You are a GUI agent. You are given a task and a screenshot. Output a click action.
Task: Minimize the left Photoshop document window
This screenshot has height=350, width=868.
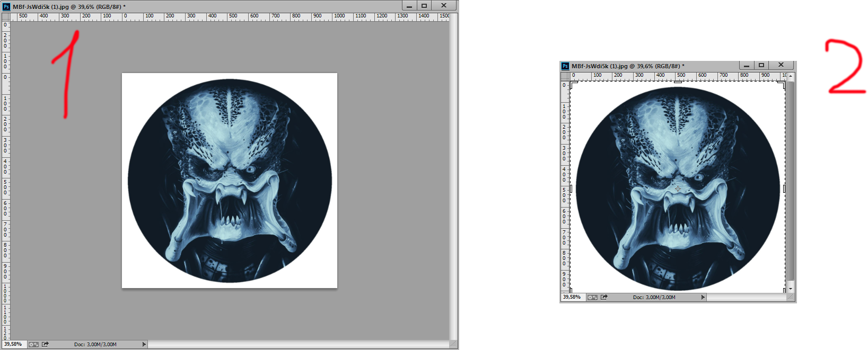tap(409, 6)
